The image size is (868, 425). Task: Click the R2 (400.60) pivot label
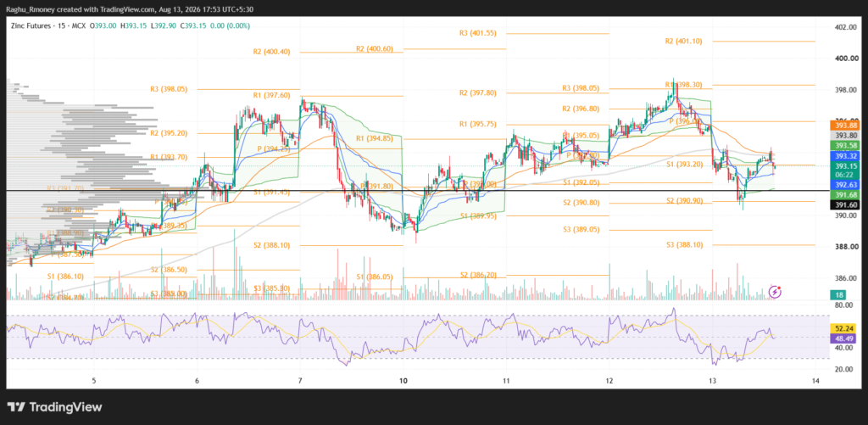tap(375, 48)
